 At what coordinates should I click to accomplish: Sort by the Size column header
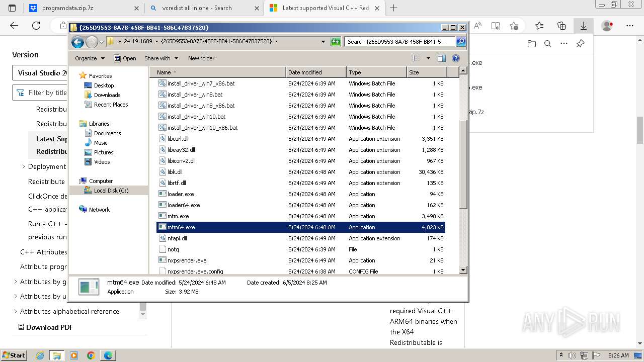point(427,72)
